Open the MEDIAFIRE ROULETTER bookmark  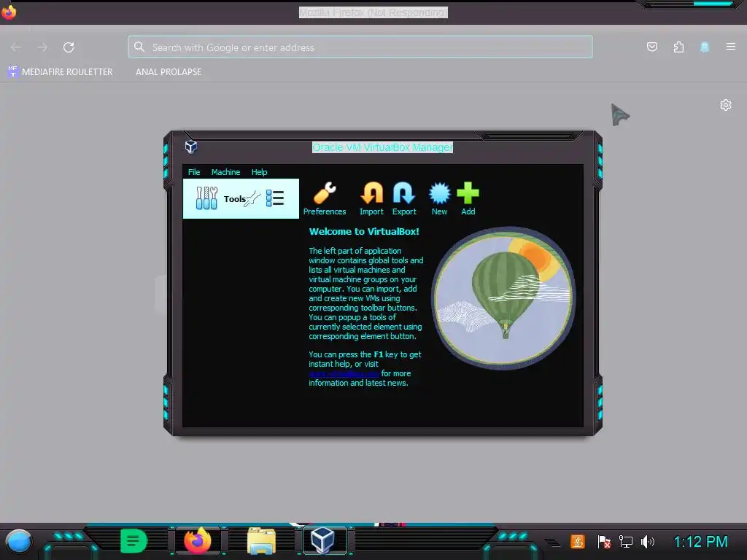(x=61, y=72)
